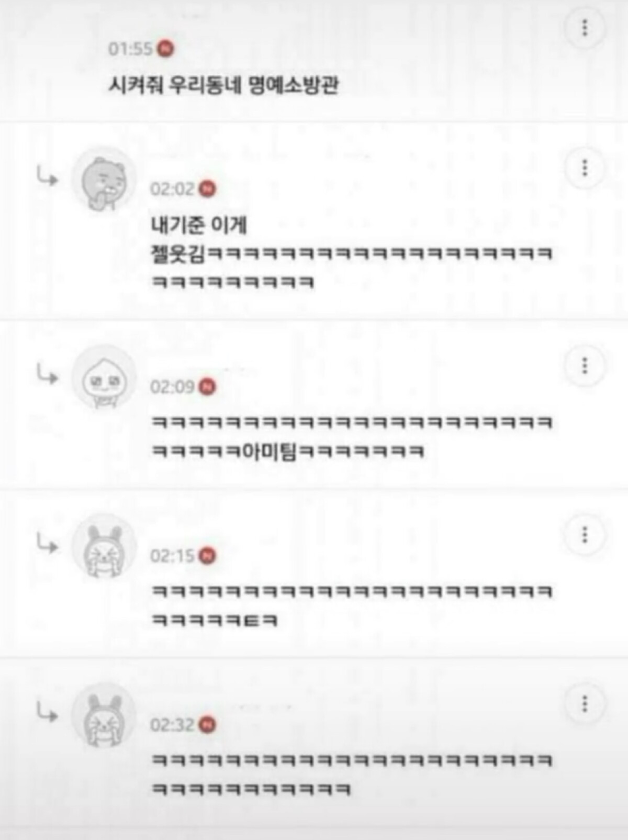The width and height of the screenshot is (628, 840).
Task: Click the rabbit avatar on the 02:15 reply
Action: (104, 547)
